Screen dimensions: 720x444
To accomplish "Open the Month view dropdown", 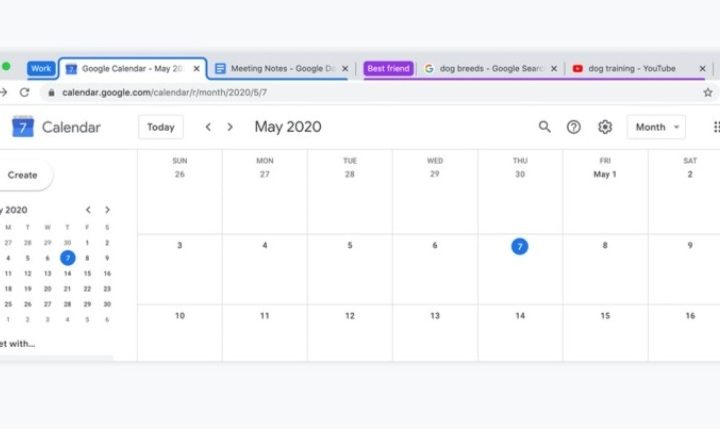I will pyautogui.click(x=656, y=127).
